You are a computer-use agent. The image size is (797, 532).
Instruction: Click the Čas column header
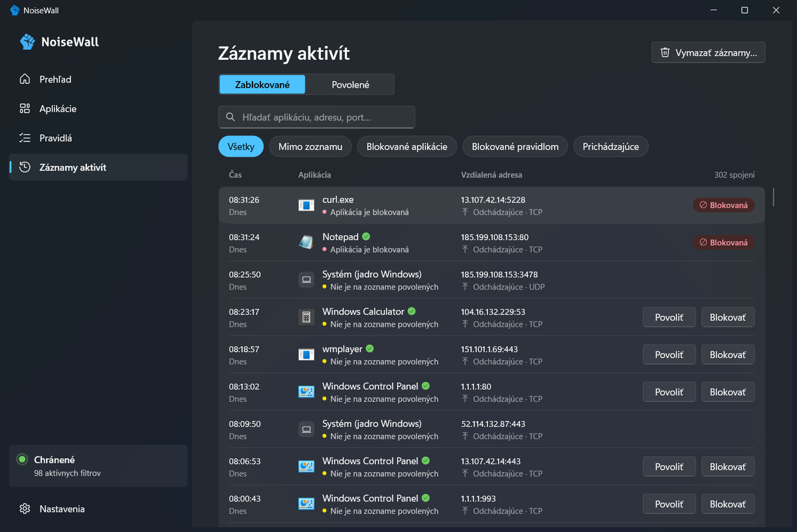[x=236, y=175]
